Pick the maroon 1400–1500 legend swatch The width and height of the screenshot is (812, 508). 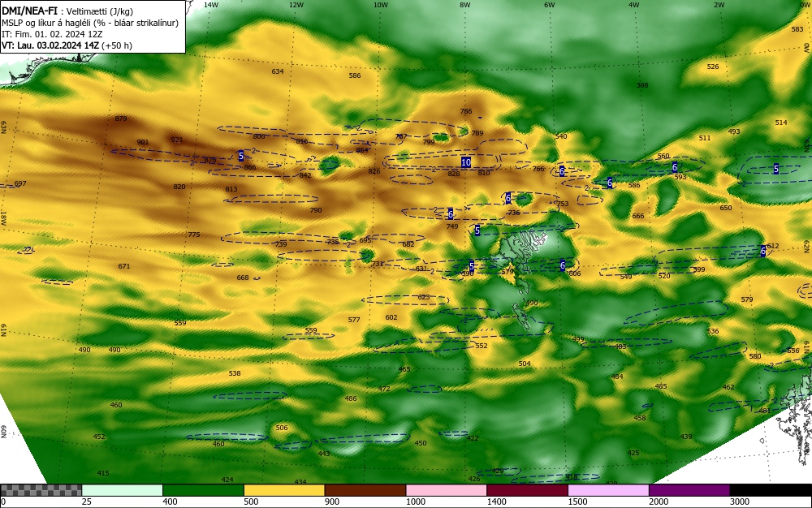[527, 490]
